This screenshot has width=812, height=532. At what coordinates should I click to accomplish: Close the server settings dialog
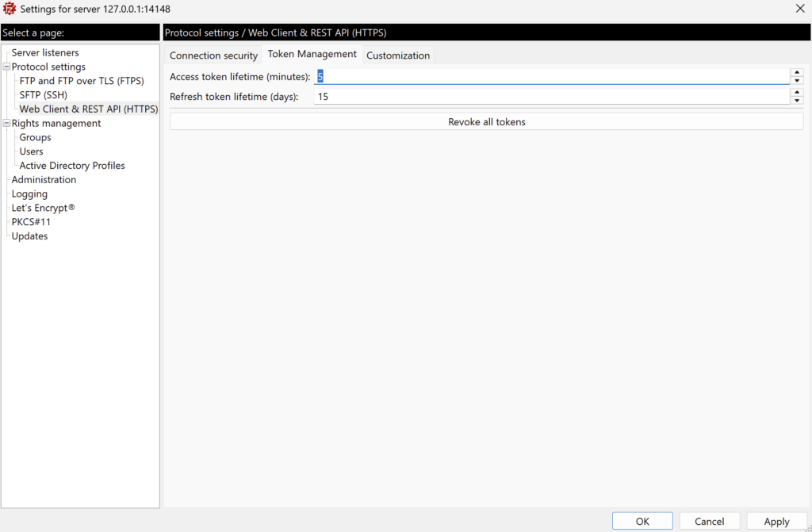799,9
